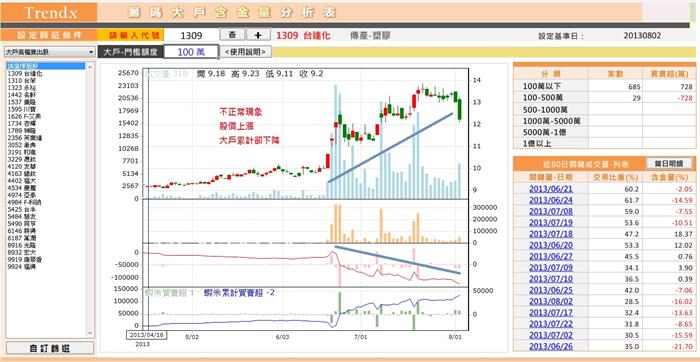700x362 pixels.
Task: Click the 2013/04/16 date marker on chart
Action: coord(146,335)
